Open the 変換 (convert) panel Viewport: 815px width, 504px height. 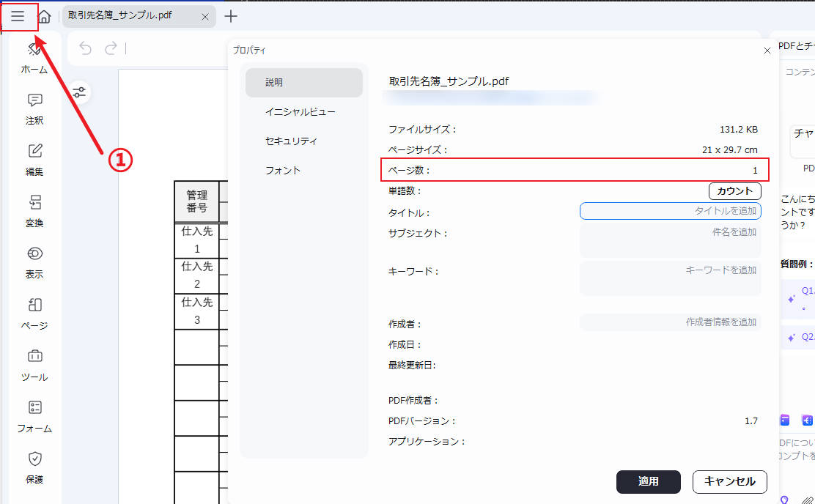click(x=34, y=211)
